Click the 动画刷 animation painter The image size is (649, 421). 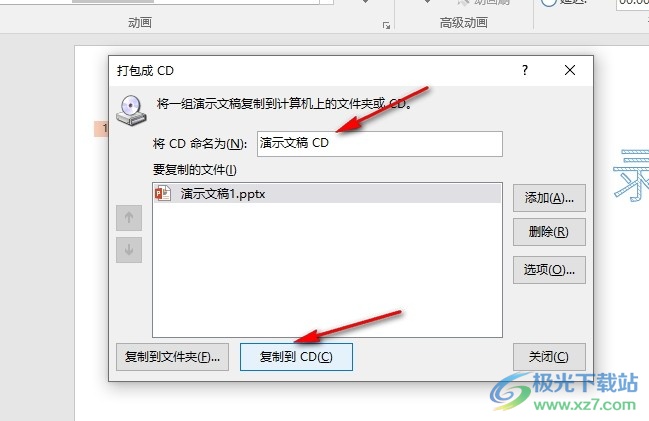coord(484,2)
